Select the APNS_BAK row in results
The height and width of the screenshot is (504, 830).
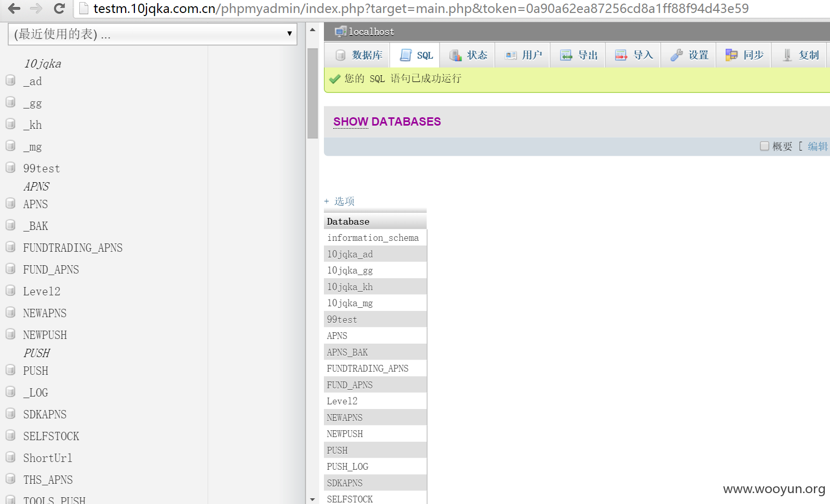click(375, 352)
